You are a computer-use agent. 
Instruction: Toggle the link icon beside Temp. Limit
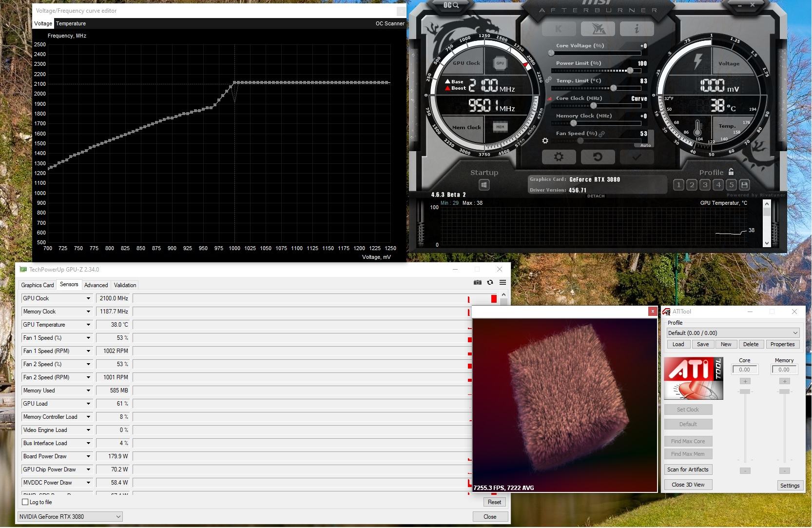coord(548,79)
